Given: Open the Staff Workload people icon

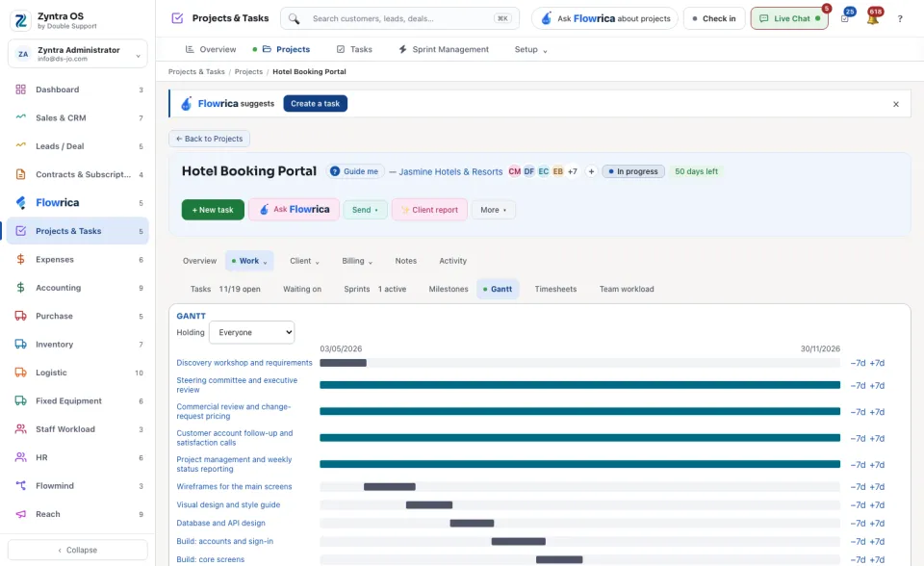Looking at the screenshot, I should tap(20, 429).
